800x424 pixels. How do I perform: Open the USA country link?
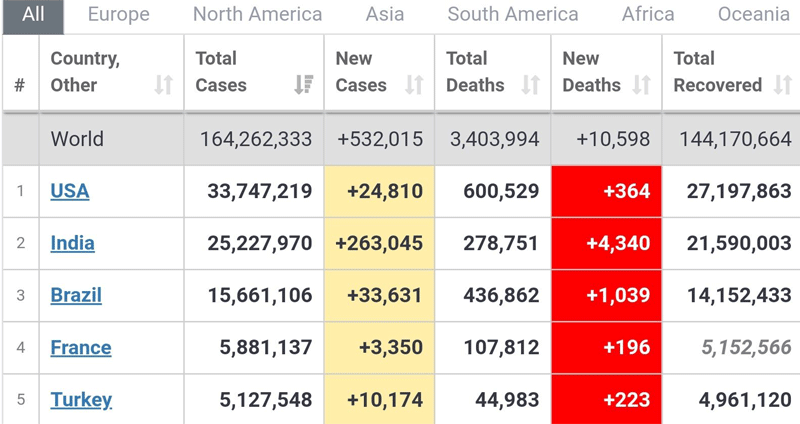coord(70,191)
